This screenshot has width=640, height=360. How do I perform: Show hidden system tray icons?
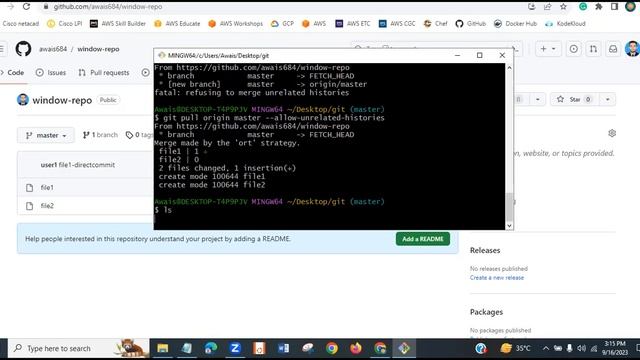tap(546, 348)
